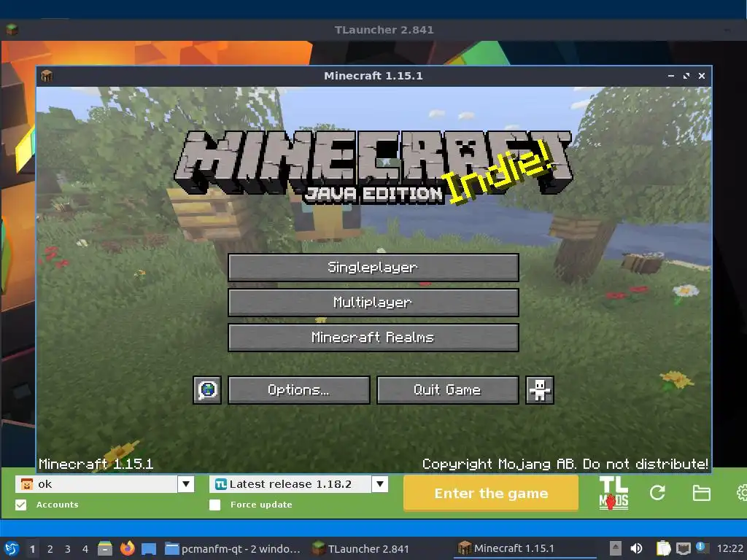Close the Minecraft 1.15.1 window
Viewport: 747px width, 560px height.
[x=702, y=76]
